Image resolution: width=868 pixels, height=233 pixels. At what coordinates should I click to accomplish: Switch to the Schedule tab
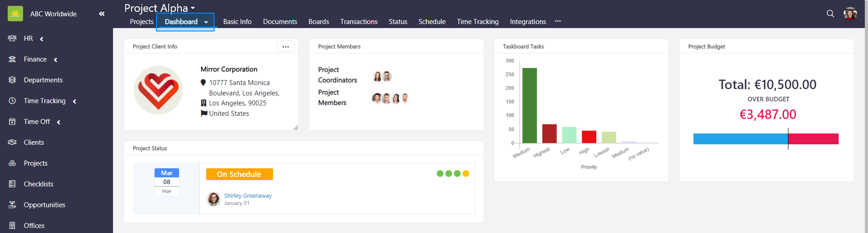(x=432, y=22)
